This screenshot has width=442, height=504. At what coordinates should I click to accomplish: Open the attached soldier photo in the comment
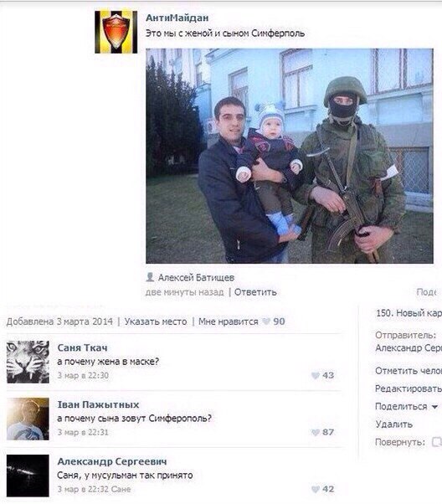click(290, 156)
